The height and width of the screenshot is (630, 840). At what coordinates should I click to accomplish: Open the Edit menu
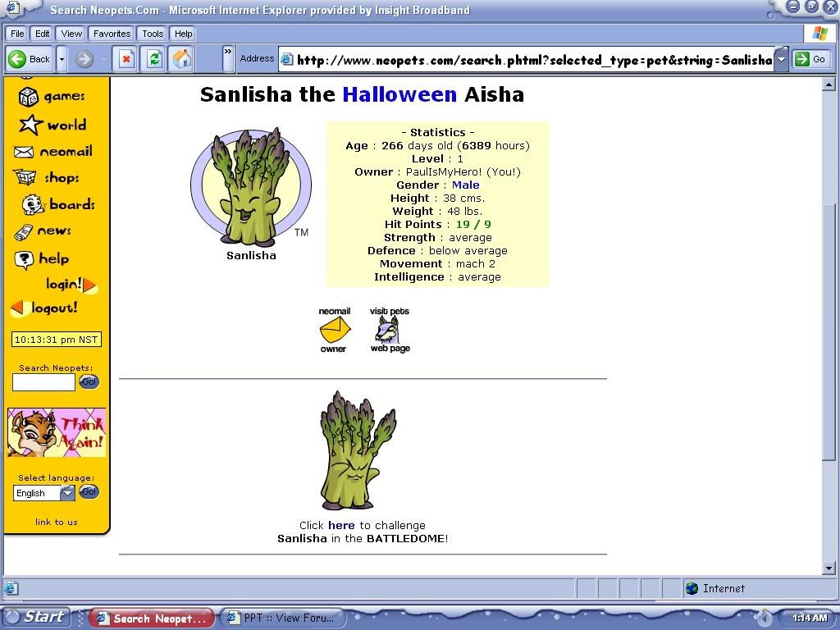point(43,34)
